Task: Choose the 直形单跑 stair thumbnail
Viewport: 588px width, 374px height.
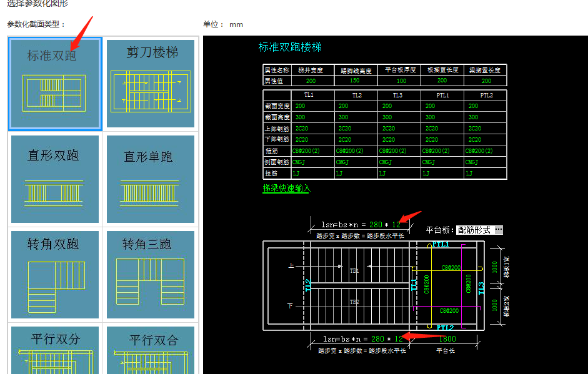Action: (151, 179)
